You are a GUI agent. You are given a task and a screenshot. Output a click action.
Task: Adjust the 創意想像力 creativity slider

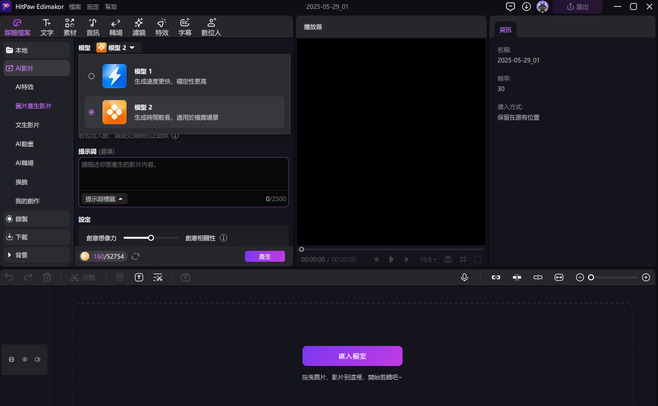tap(151, 238)
